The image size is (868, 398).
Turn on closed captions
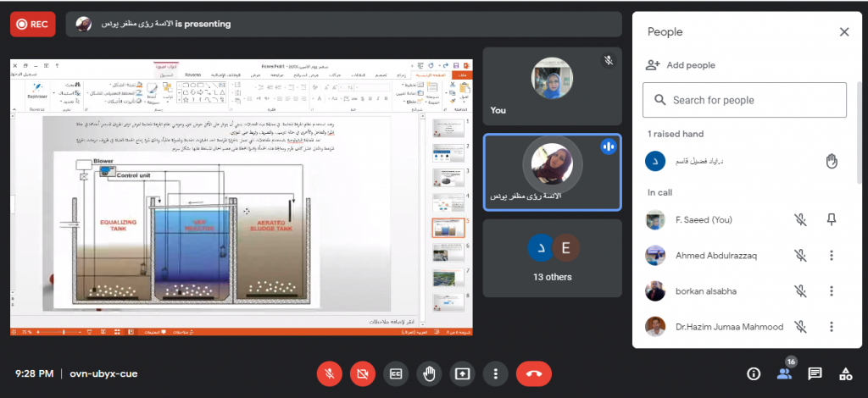[x=395, y=373]
